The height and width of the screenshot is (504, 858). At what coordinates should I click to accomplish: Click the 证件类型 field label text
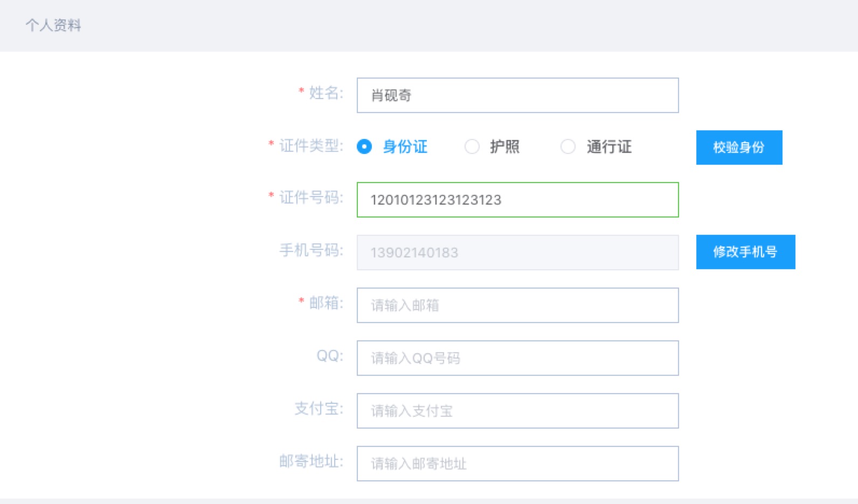(x=310, y=145)
